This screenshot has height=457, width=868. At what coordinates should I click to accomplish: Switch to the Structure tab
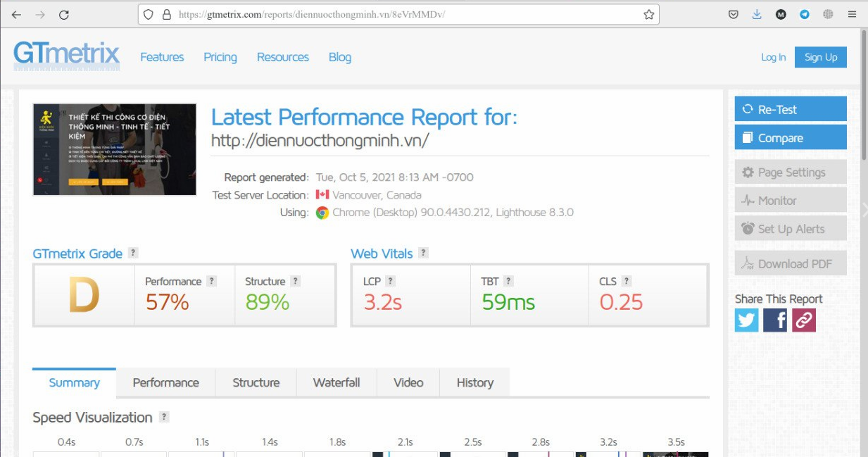[x=256, y=382]
